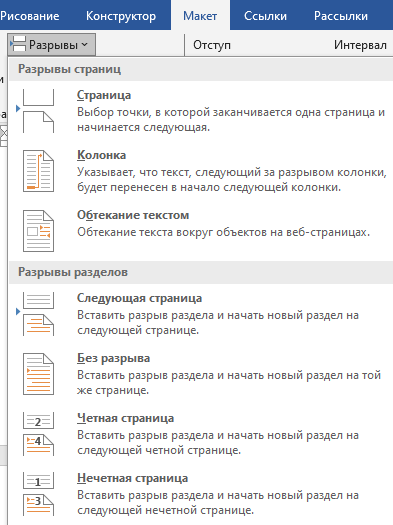Select the Четная страница section break
Viewport: 393px width, 525px height.
pos(201,434)
